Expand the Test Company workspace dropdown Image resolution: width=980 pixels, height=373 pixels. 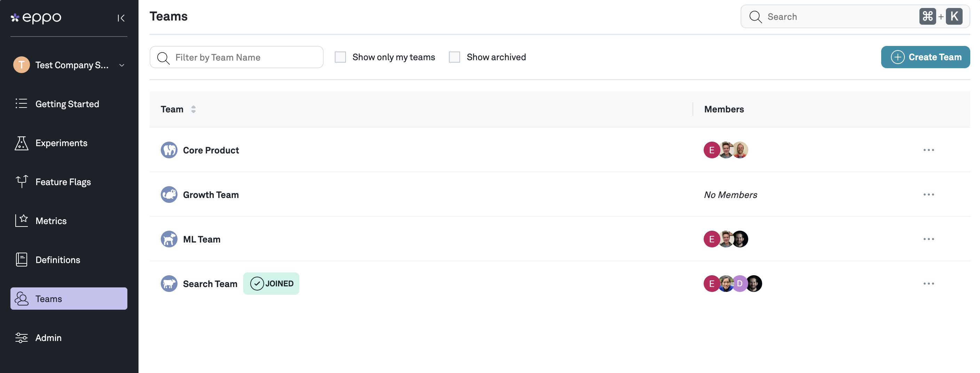tap(122, 65)
